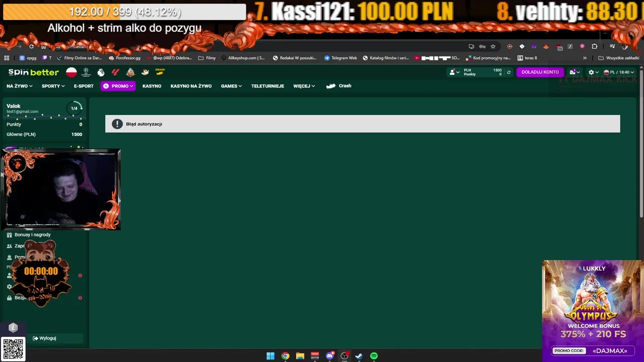Click the browser home button
The image size is (644, 362).
click(44, 47)
